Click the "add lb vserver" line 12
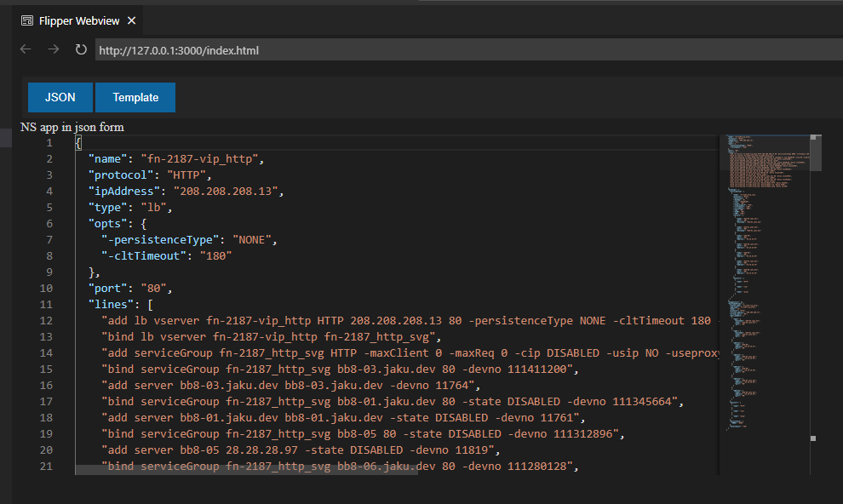The width and height of the screenshot is (843, 504). click(x=410, y=321)
